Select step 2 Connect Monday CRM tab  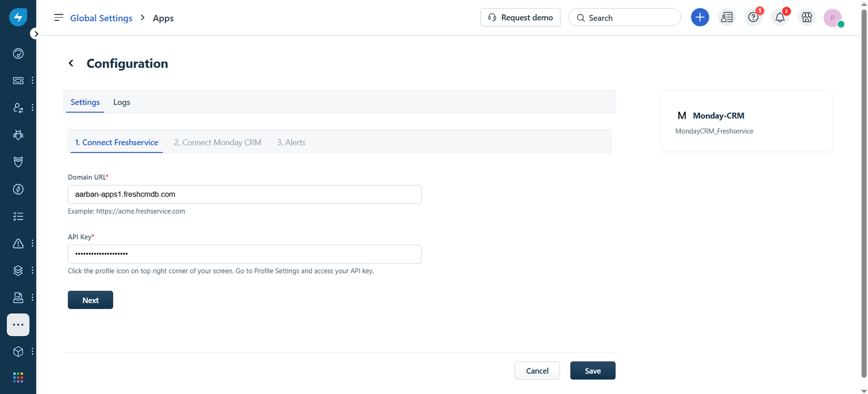217,142
